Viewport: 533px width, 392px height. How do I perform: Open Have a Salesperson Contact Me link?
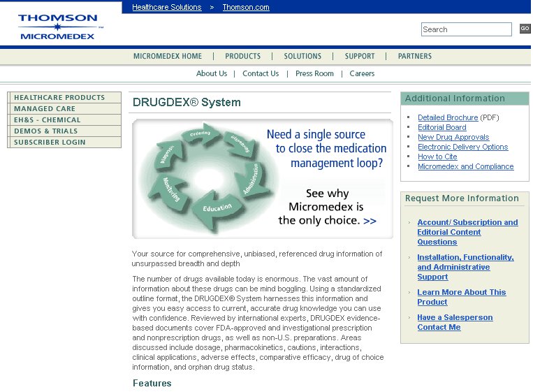point(455,322)
